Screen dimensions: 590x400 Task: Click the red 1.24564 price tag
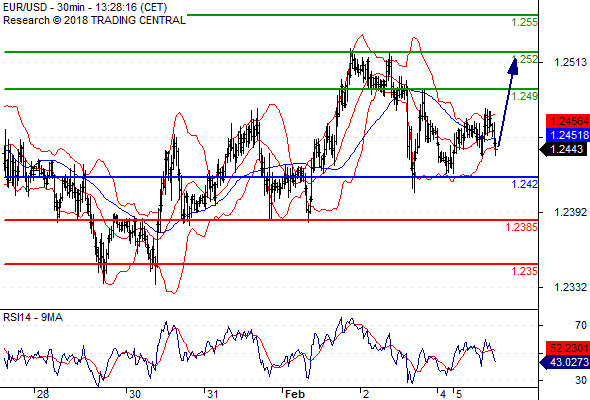(568, 121)
